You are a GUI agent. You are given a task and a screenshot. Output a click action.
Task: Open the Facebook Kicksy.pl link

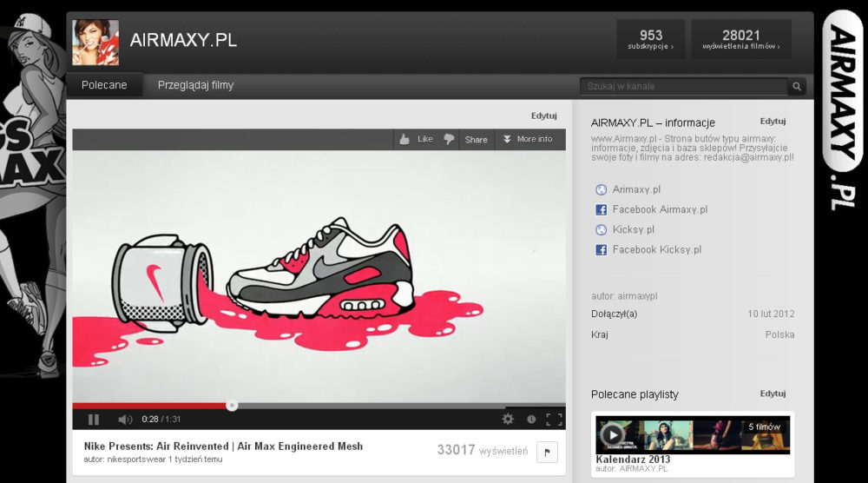656,250
